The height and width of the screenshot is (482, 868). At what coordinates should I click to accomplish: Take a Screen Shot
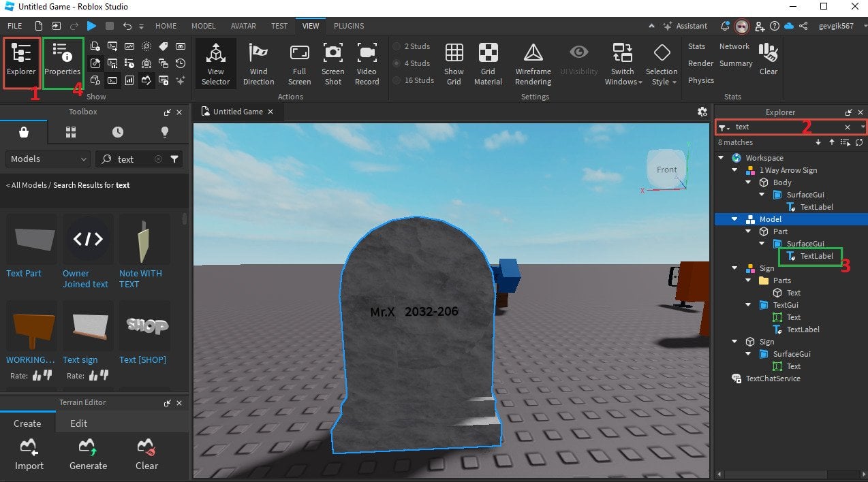pos(333,64)
